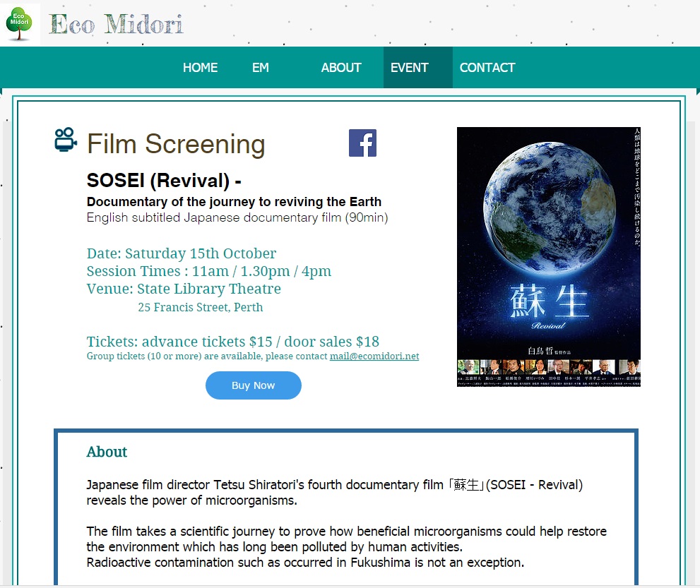Open the SOSEI Revival movie poster image
The image size is (700, 588).
[x=548, y=256]
